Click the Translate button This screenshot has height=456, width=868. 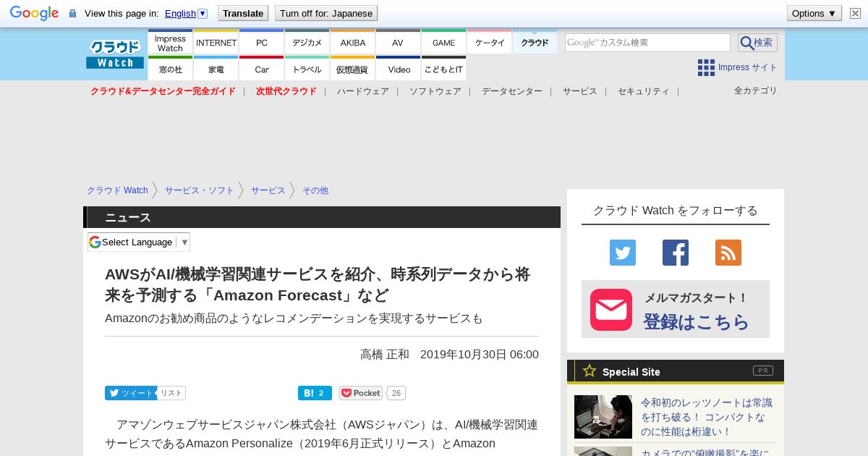(242, 13)
